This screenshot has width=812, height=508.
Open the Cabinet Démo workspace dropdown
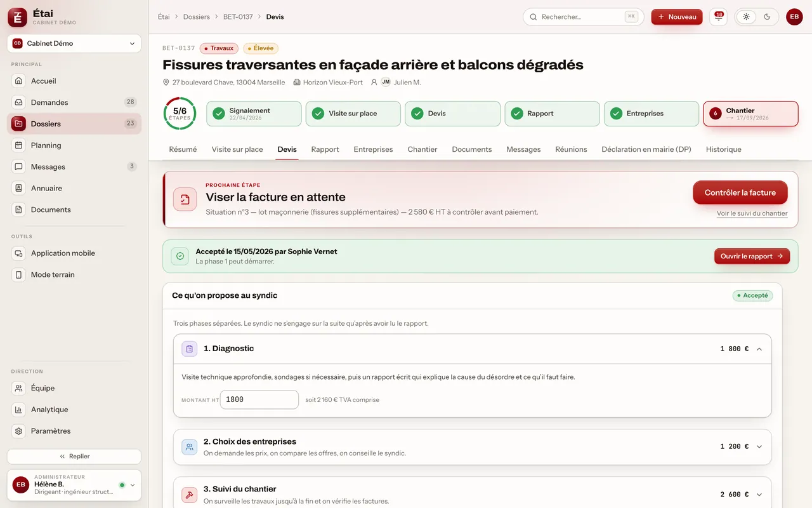click(x=74, y=44)
